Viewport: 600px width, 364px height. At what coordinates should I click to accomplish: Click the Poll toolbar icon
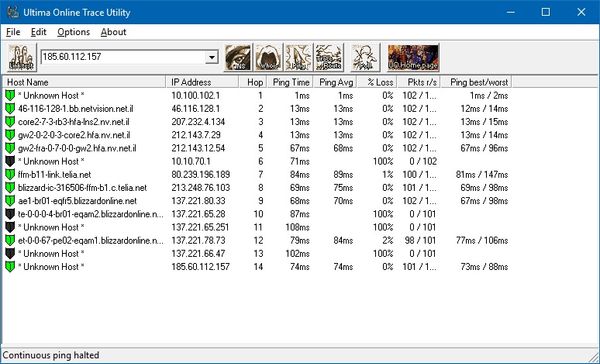(365, 57)
